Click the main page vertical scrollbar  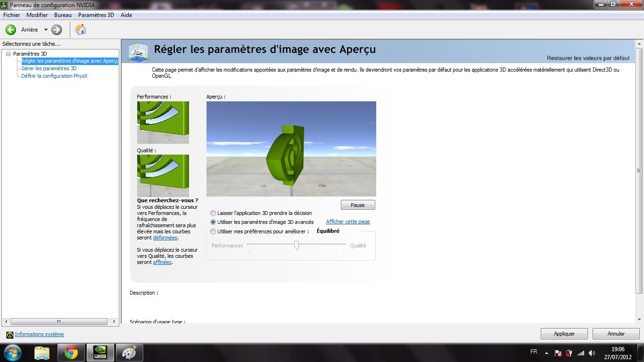[640, 170]
